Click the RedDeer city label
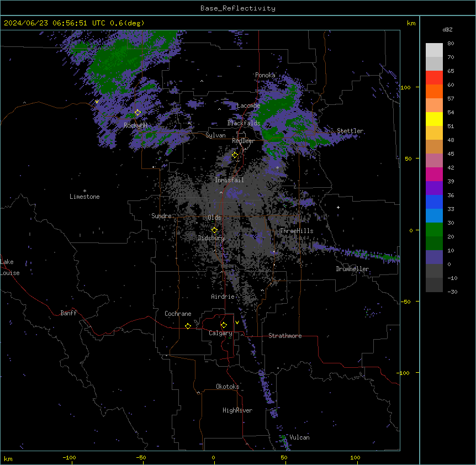This screenshot has width=476, height=465. [x=244, y=141]
